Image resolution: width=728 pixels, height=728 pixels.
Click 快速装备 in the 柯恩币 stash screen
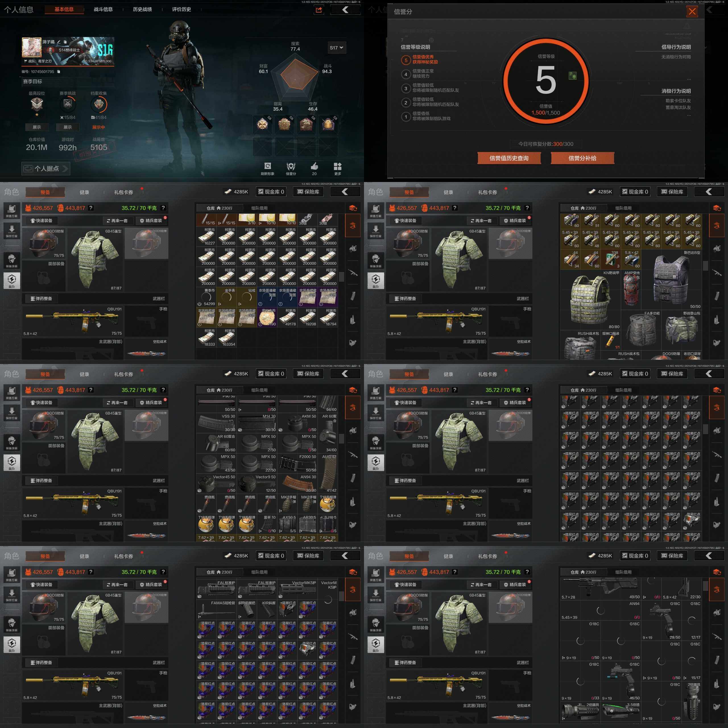point(42,220)
